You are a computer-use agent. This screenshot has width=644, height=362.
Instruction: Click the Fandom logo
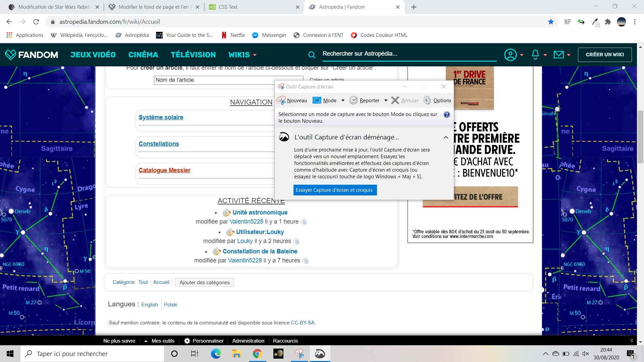click(x=32, y=55)
